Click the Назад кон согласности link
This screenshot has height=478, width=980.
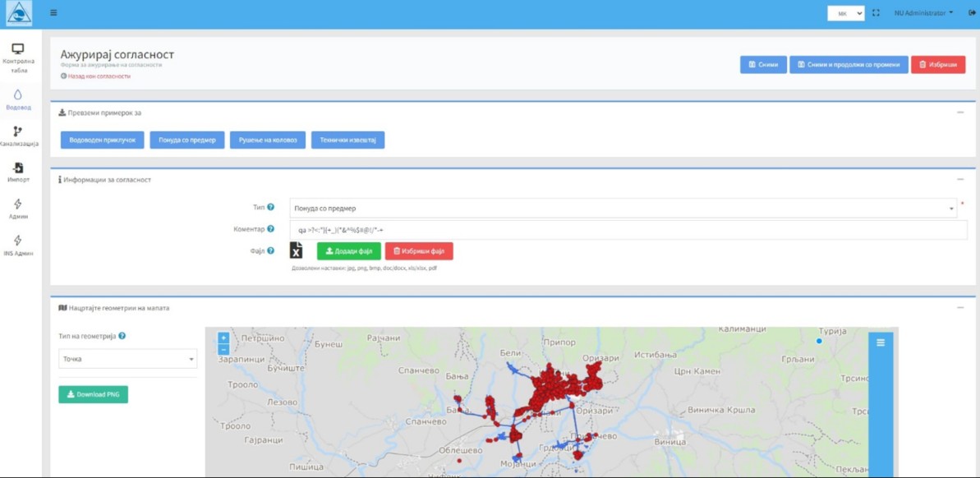(x=95, y=76)
